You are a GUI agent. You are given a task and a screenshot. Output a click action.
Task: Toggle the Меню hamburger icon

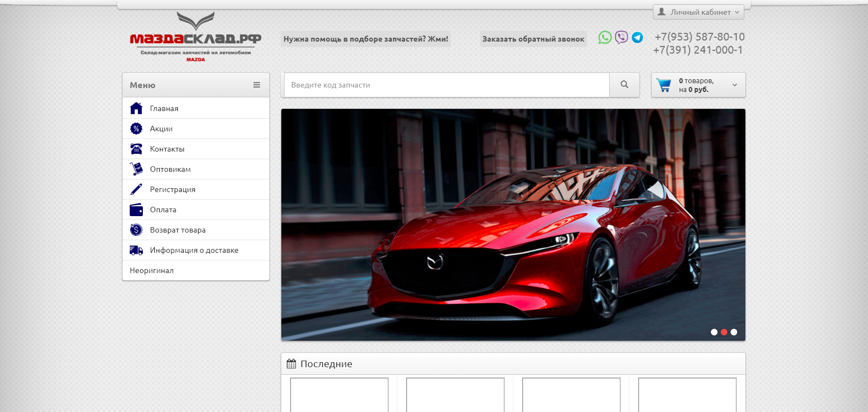257,85
